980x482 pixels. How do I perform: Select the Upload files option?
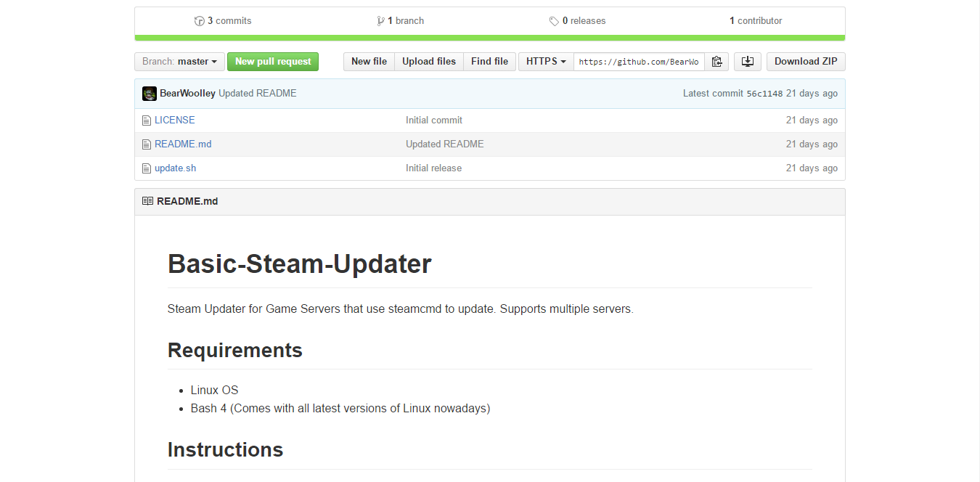click(x=428, y=62)
